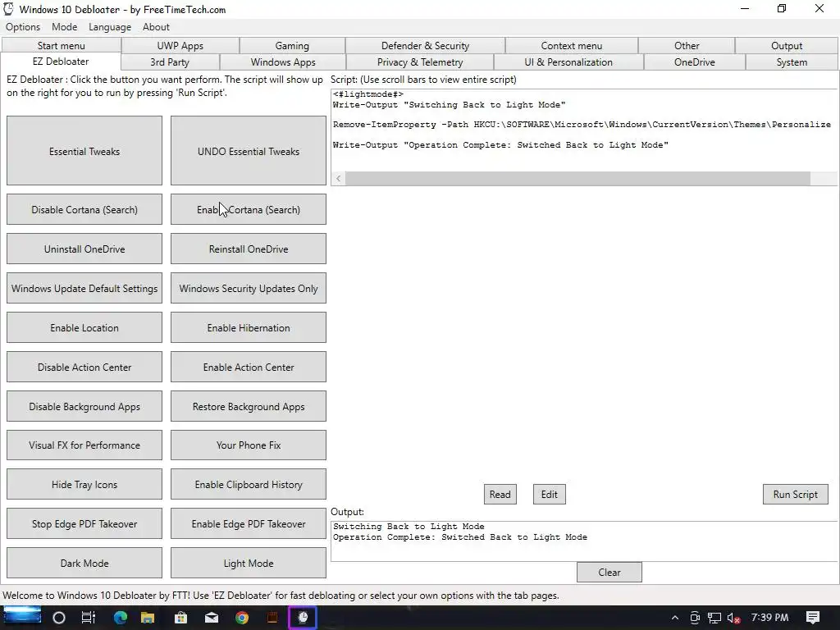Launch Microsoft Edge from taskbar
The width and height of the screenshot is (840, 630).
pos(120,618)
